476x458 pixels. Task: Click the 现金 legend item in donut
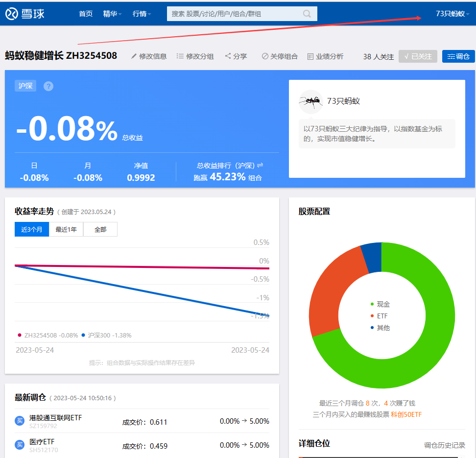point(380,304)
